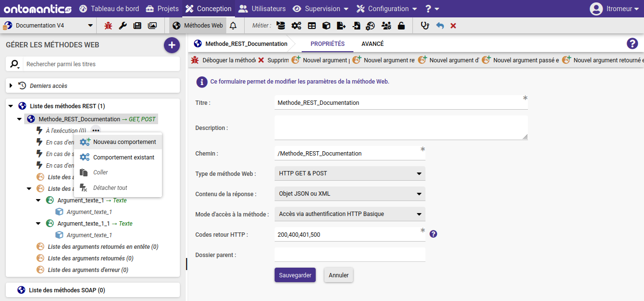Click the red X icon in the top toolbar
The width and height of the screenshot is (644, 301).
pos(453,26)
